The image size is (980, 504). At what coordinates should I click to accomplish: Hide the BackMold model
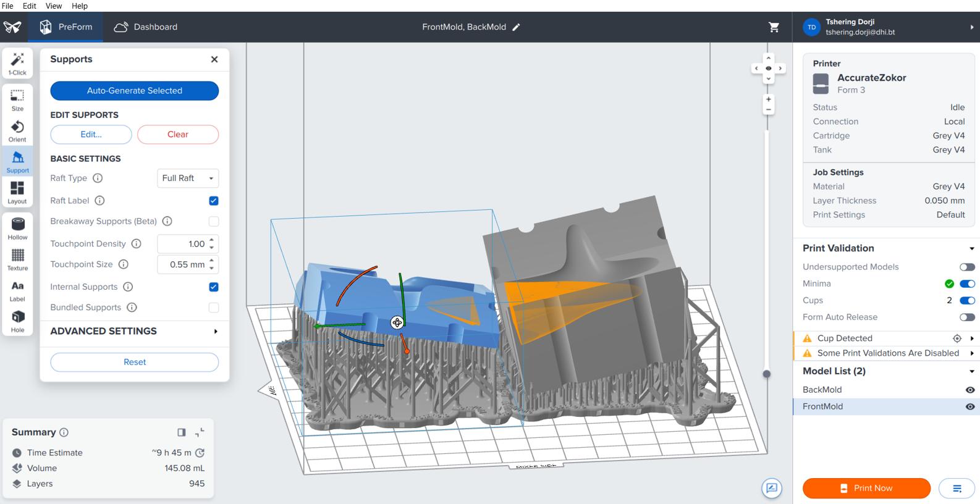[970, 390]
